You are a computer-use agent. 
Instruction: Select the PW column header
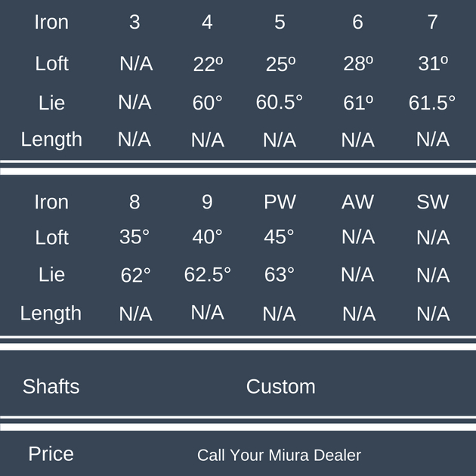click(x=280, y=202)
